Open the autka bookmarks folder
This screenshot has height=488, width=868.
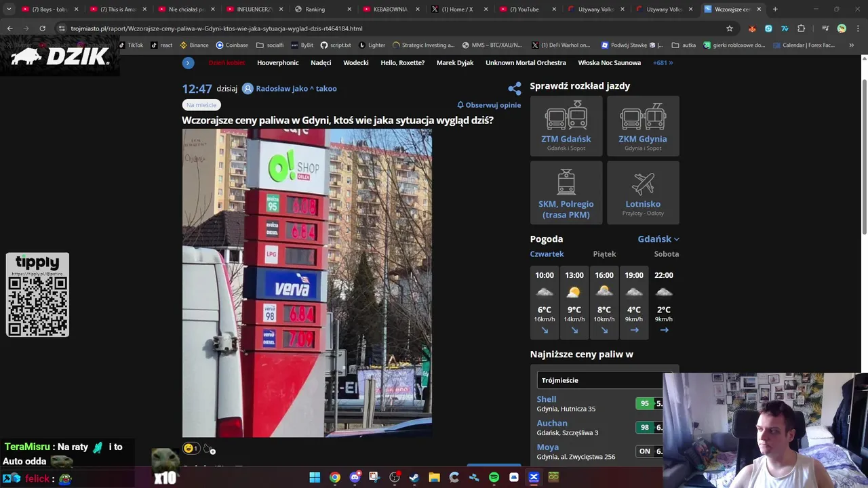coord(684,45)
